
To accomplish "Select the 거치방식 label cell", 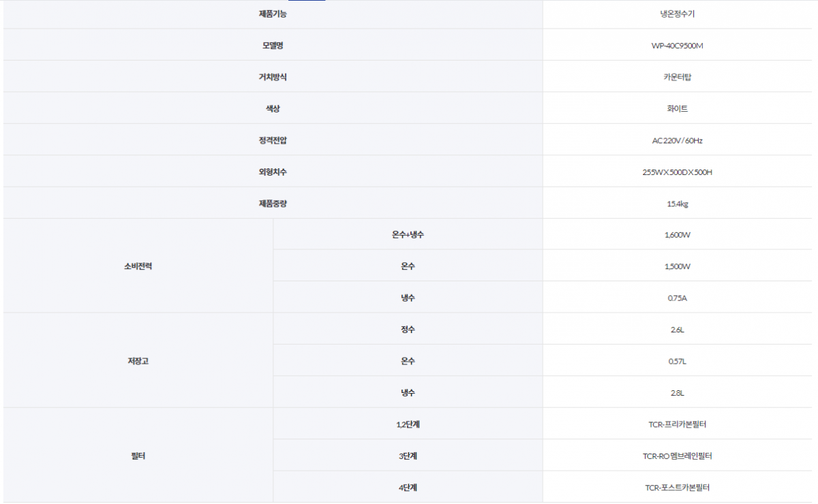I will click(271, 76).
